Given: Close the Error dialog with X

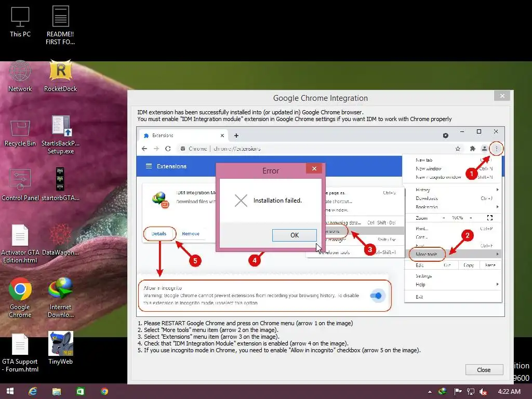Looking at the screenshot, I should click(314, 168).
